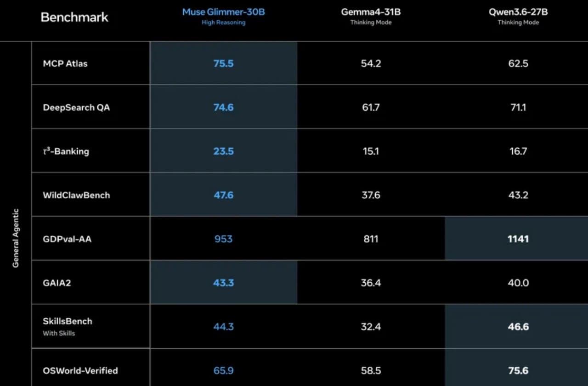The width and height of the screenshot is (588, 386).
Task: Click SkillsBench With Skills row label
Action: coord(68,326)
